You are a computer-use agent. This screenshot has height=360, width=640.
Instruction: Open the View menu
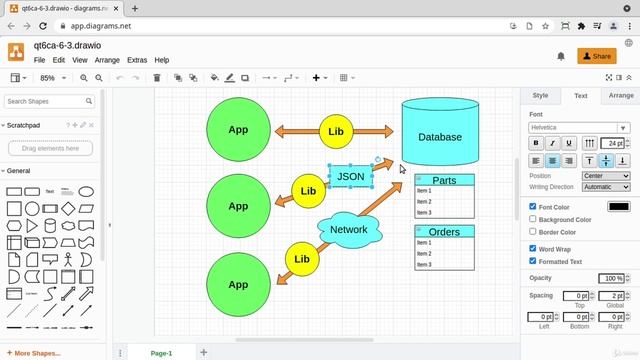coord(80,60)
